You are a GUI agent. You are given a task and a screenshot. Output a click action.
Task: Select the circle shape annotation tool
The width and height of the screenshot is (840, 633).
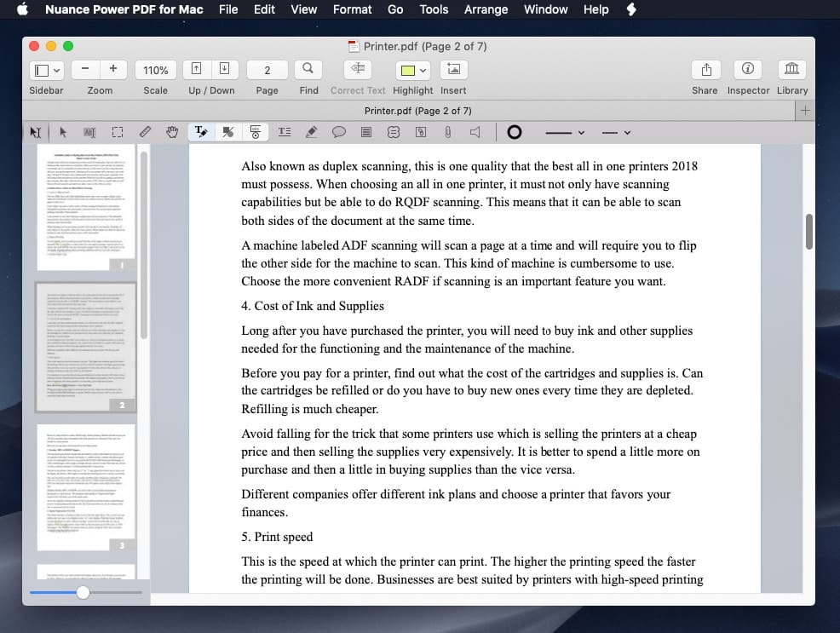click(514, 131)
